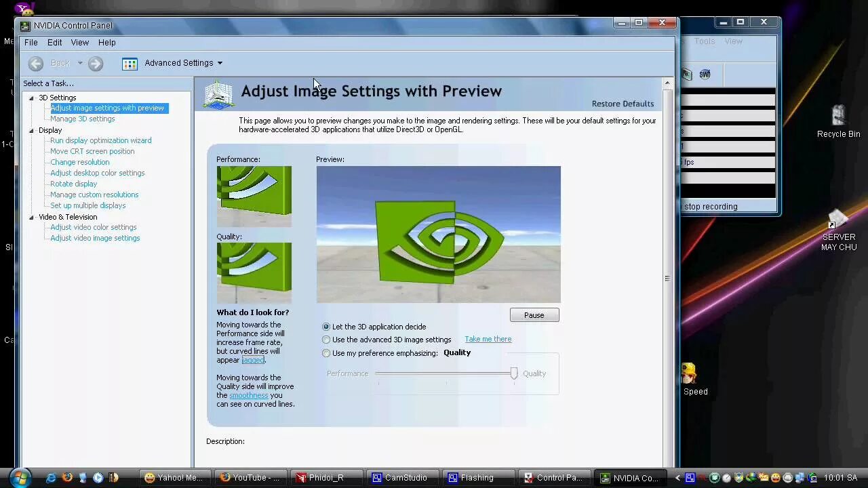Viewport: 868px width, 488px height.
Task: Click the Pause preview button
Action: pyautogui.click(x=534, y=315)
